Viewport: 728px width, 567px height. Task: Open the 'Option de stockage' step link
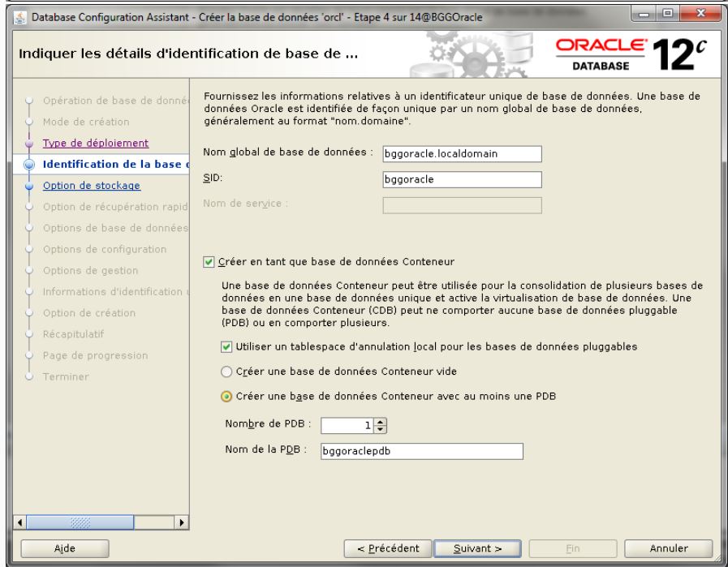tap(92, 186)
